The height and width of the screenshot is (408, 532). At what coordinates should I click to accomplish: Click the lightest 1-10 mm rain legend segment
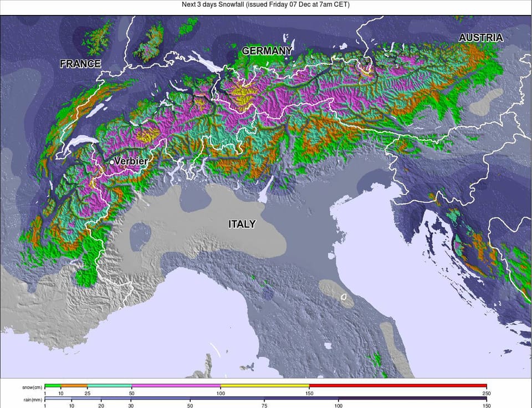pos(58,399)
